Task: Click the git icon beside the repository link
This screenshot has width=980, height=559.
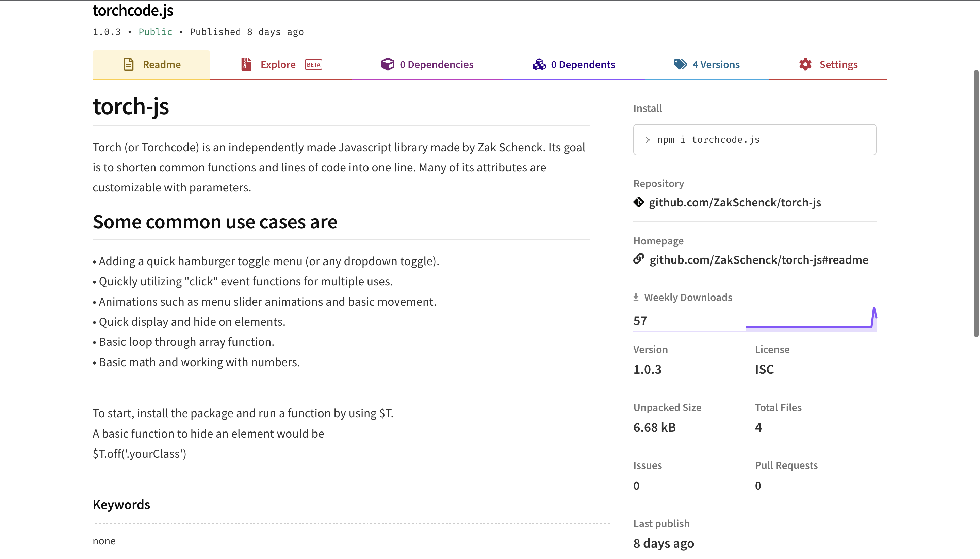Action: [x=638, y=202]
